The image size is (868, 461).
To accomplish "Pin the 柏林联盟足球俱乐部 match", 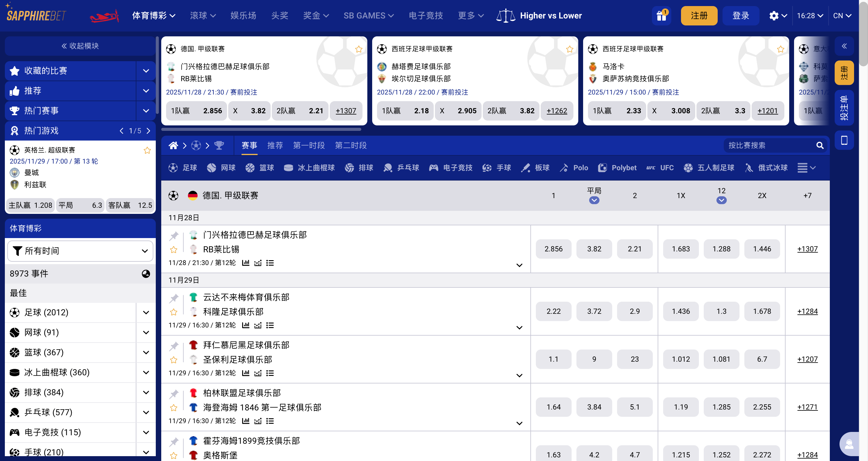I will point(174,394).
